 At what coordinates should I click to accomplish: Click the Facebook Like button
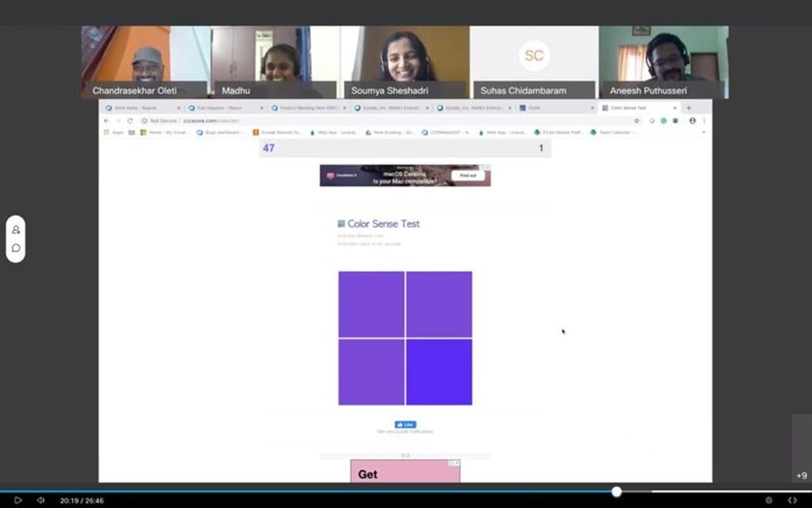405,424
